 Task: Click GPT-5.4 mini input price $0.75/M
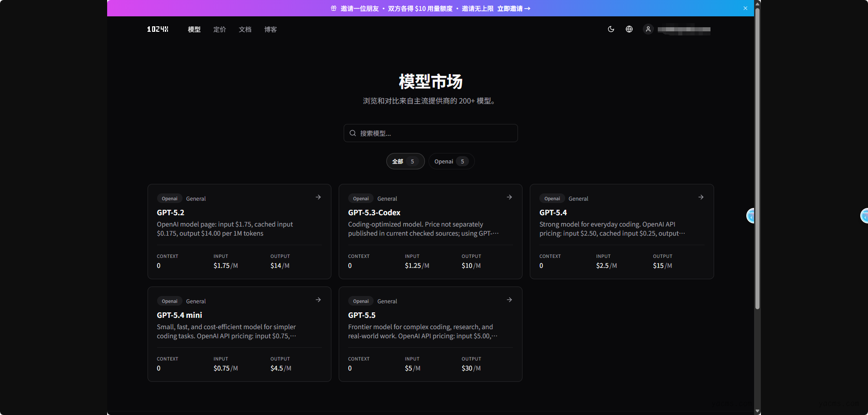(x=226, y=368)
